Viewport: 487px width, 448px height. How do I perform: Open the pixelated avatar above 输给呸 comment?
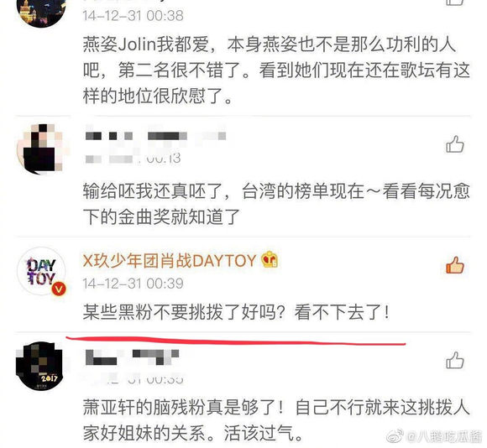point(40,148)
